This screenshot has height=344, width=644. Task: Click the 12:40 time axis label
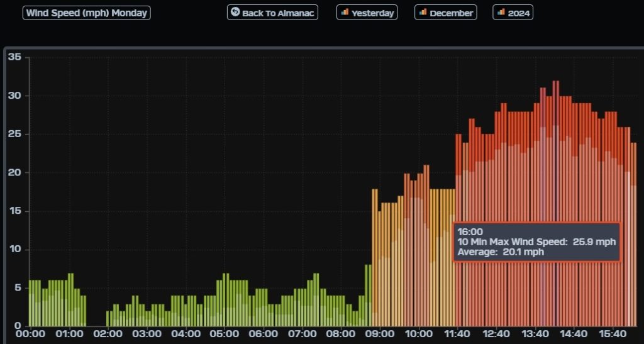[x=496, y=334]
